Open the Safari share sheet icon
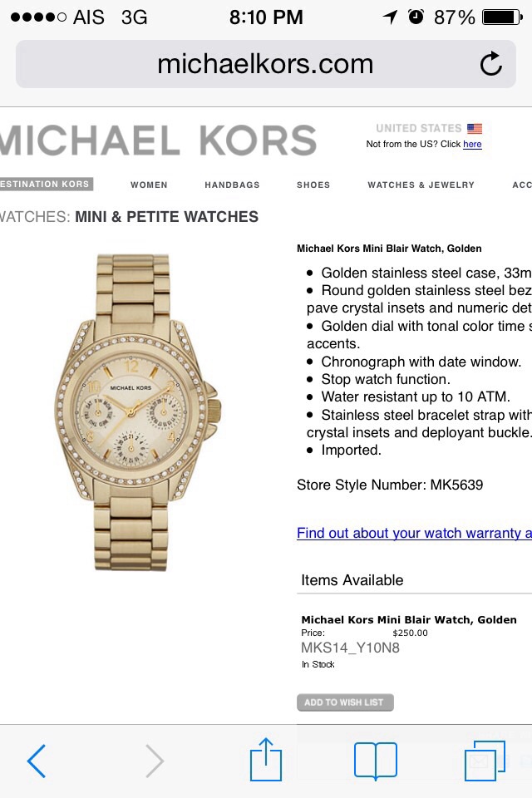Viewport: 532px width, 798px height. (x=266, y=759)
